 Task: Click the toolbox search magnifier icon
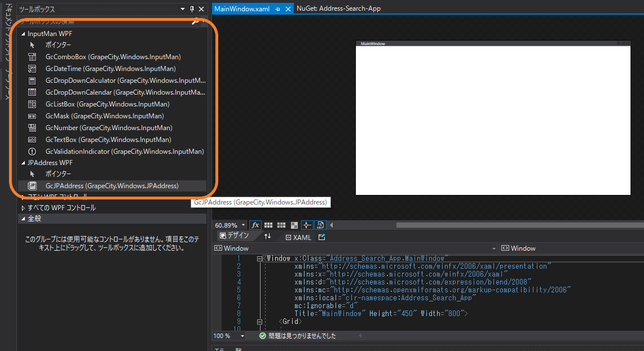196,21
